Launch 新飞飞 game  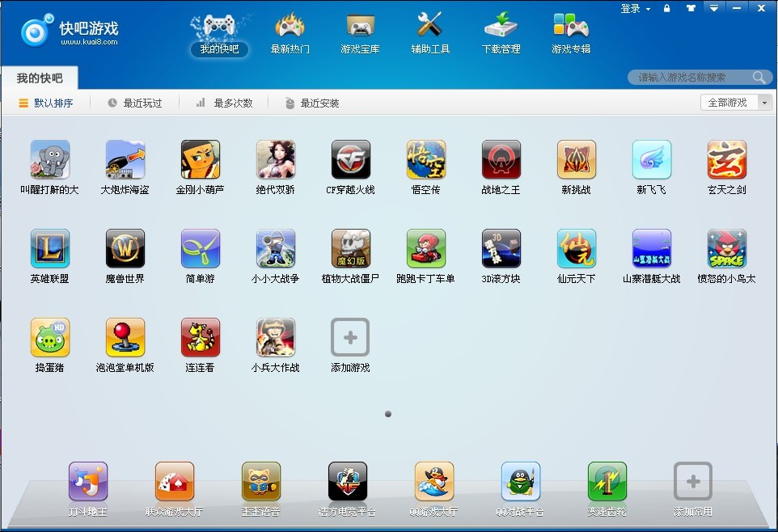click(x=652, y=159)
